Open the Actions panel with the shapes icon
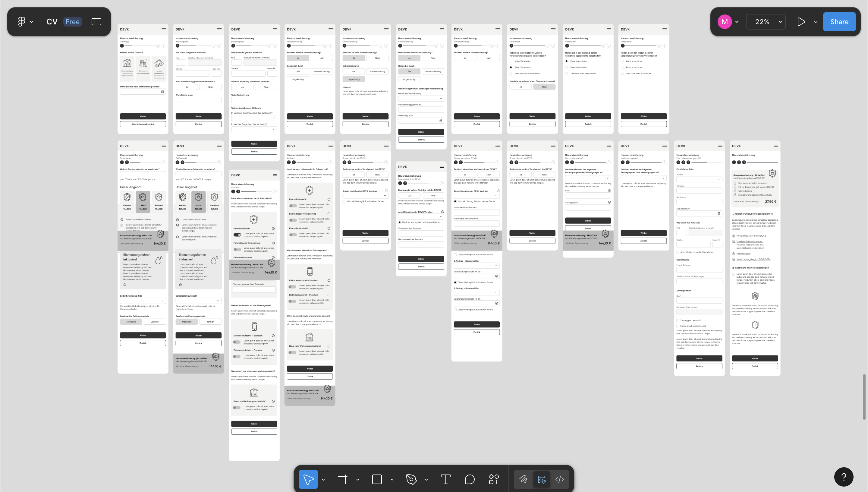Viewport: 868px width, 492px height. tap(494, 479)
